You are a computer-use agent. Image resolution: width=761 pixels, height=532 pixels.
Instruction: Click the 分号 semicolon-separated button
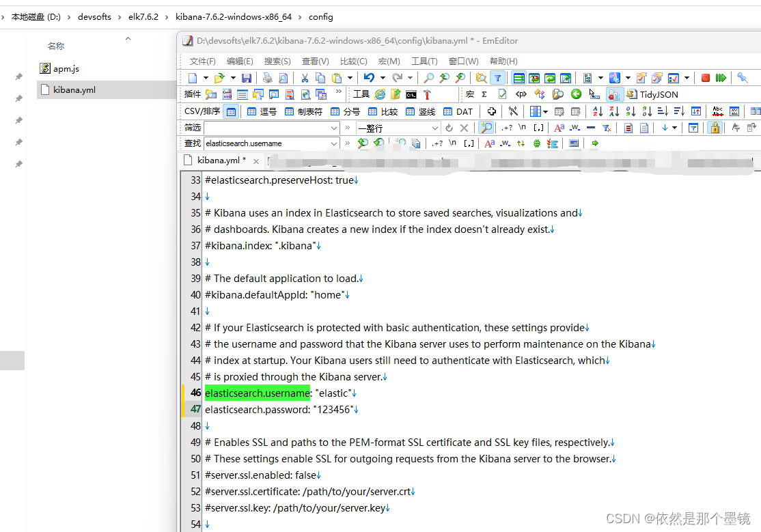345,111
